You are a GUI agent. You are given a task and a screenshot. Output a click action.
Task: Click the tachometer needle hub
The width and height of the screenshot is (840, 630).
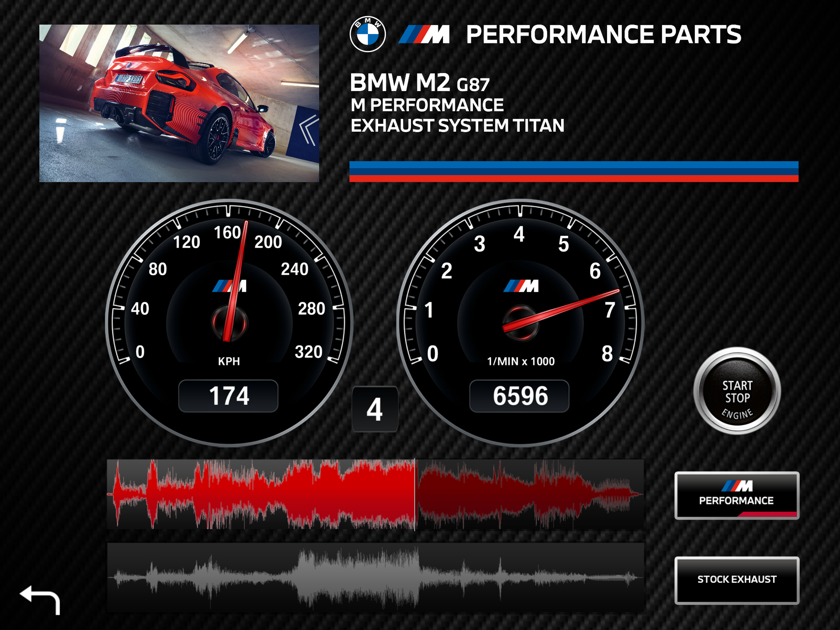520,323
